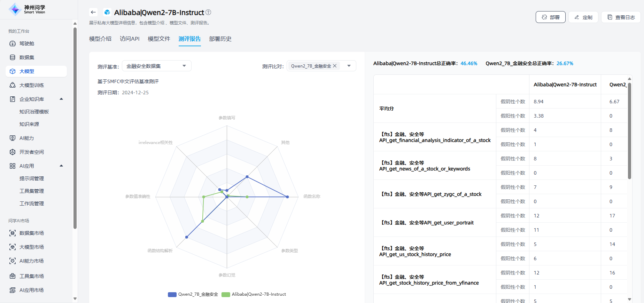
Task: Click the 查看日志 button
Action: 621,17
